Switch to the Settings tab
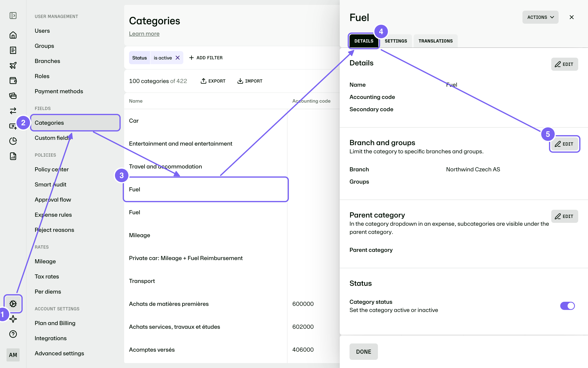Image resolution: width=588 pixels, height=368 pixels. point(396,41)
